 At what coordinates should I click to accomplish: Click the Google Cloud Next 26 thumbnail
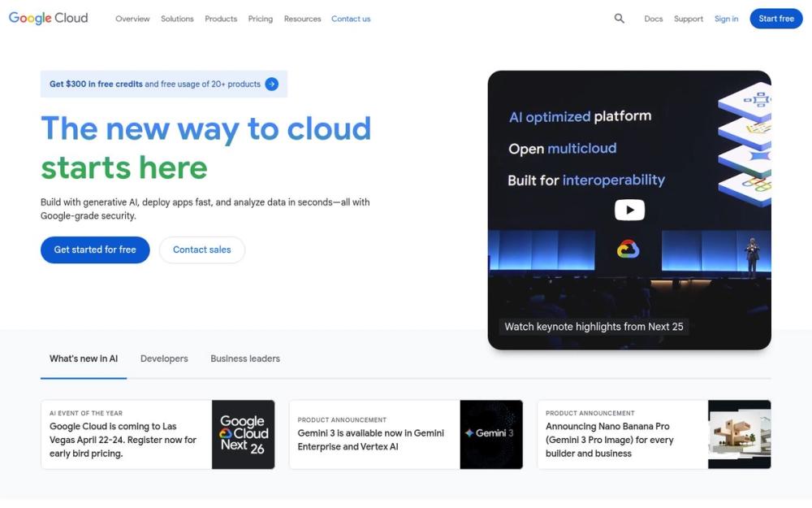click(243, 433)
